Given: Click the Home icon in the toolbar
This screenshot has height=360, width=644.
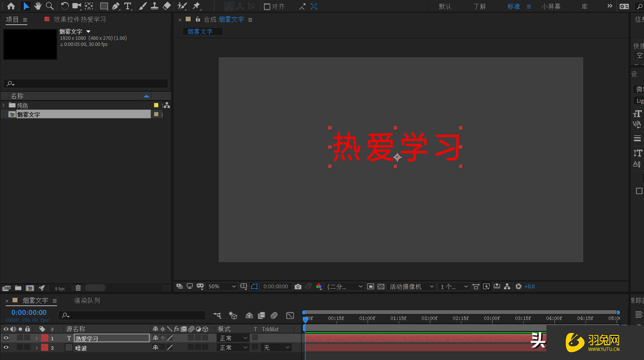Looking at the screenshot, I should point(11,6).
